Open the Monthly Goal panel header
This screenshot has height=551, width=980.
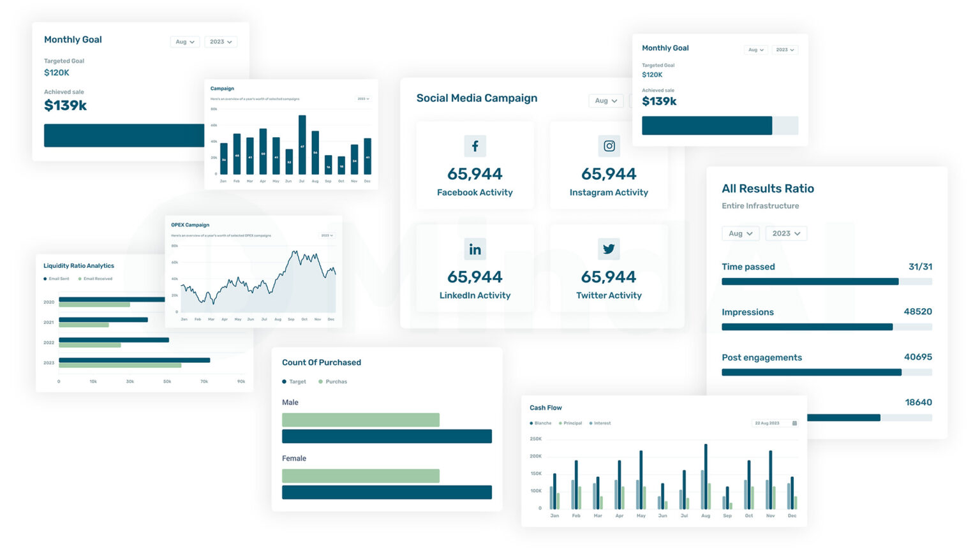point(73,40)
